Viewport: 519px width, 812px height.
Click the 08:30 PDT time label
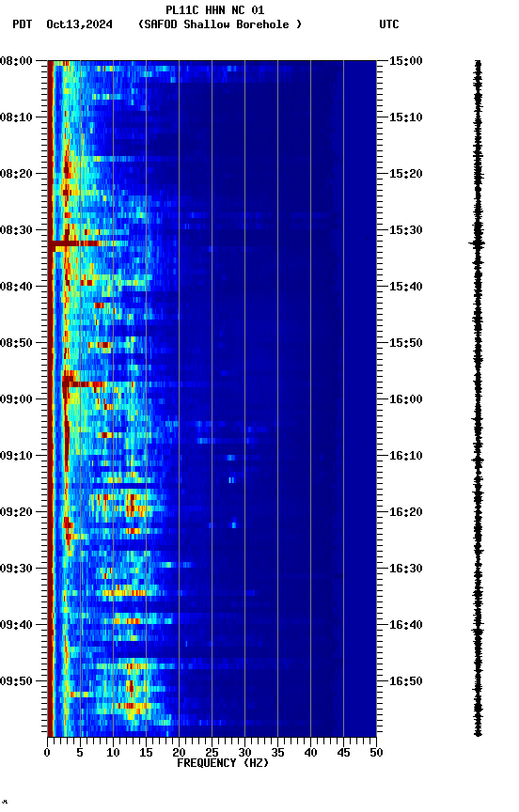[x=16, y=230]
